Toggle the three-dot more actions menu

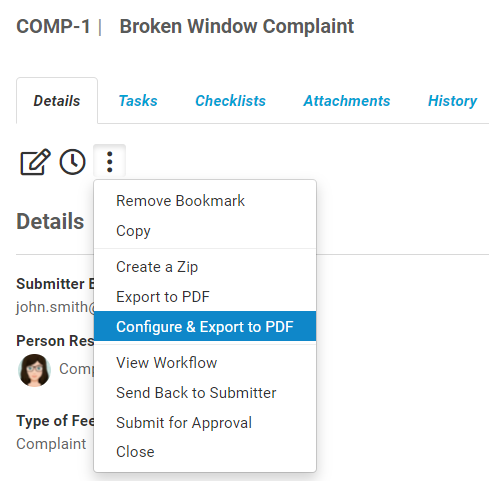coord(110,162)
